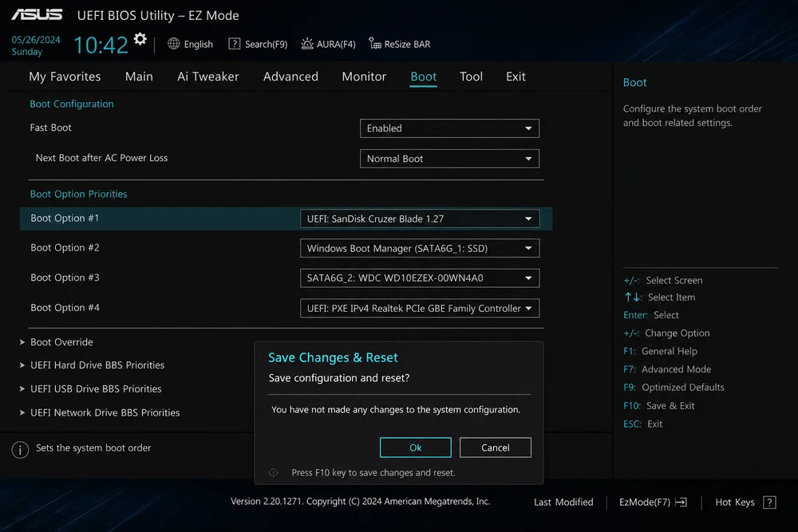Click the F7: Advanced Mode hotkey hint
This screenshot has height=532, width=798.
click(x=667, y=369)
